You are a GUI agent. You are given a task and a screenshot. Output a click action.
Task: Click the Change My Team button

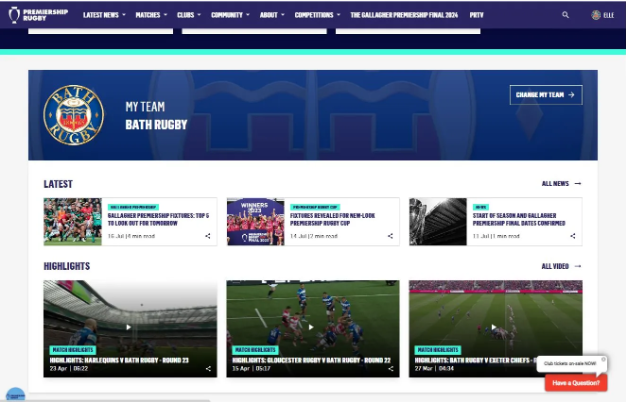546,95
